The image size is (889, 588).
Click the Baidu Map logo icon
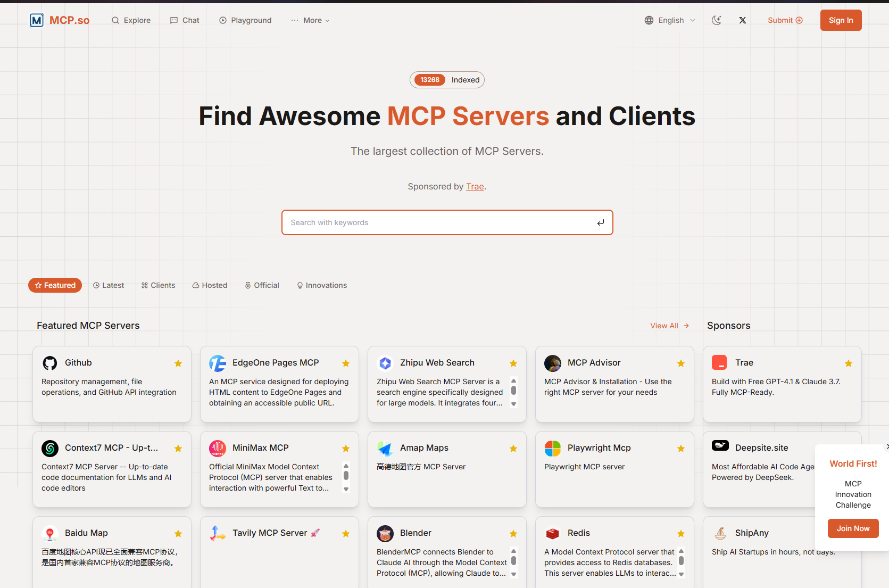point(50,533)
